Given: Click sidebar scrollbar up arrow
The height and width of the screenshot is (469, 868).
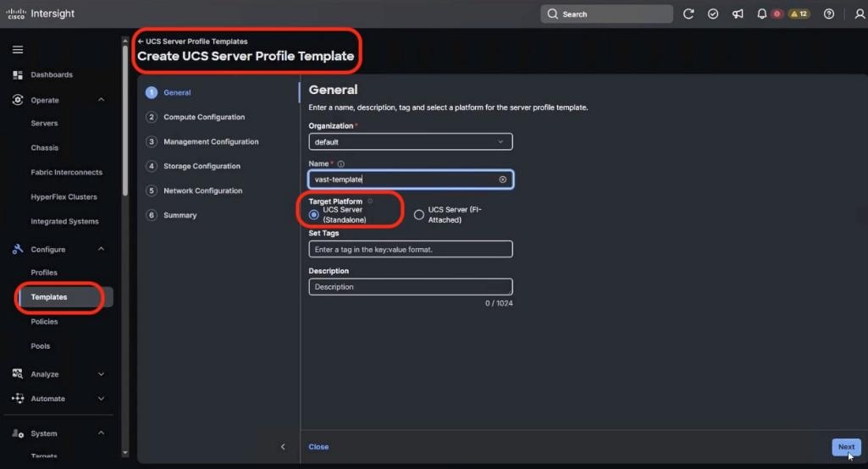Looking at the screenshot, I should click(125, 41).
